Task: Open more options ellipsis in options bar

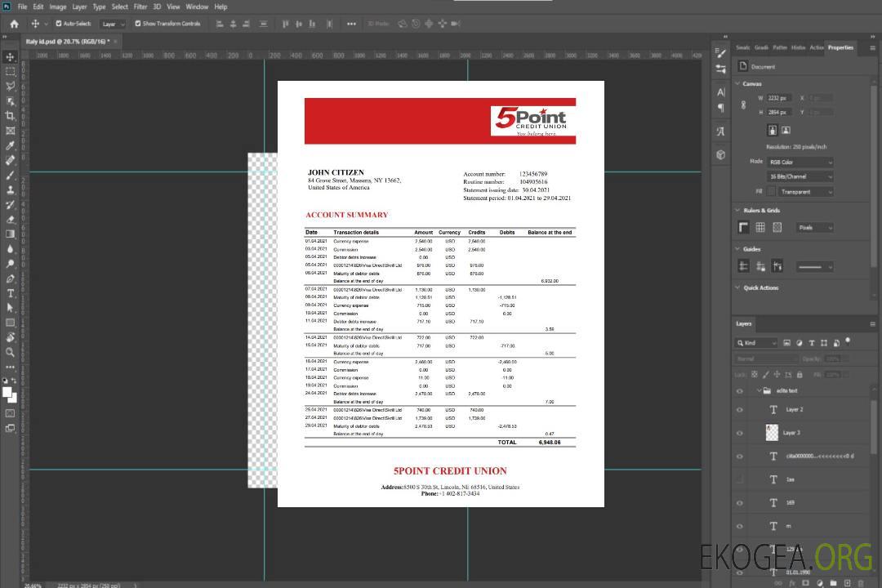Action: click(x=351, y=24)
